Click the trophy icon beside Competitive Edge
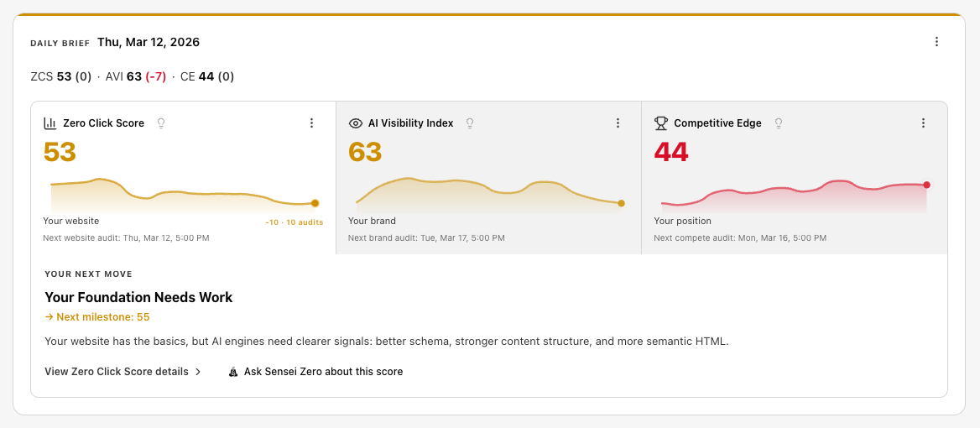Image resolution: width=980 pixels, height=428 pixels. click(661, 123)
